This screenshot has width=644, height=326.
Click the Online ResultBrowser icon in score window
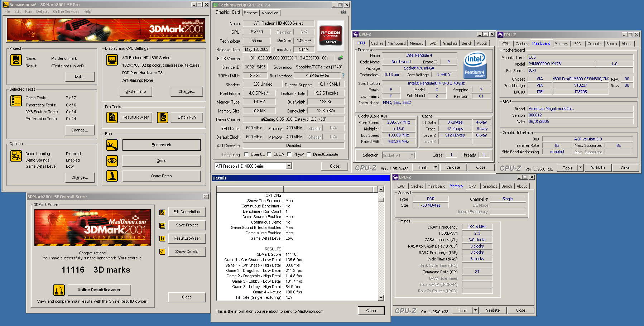(x=59, y=290)
